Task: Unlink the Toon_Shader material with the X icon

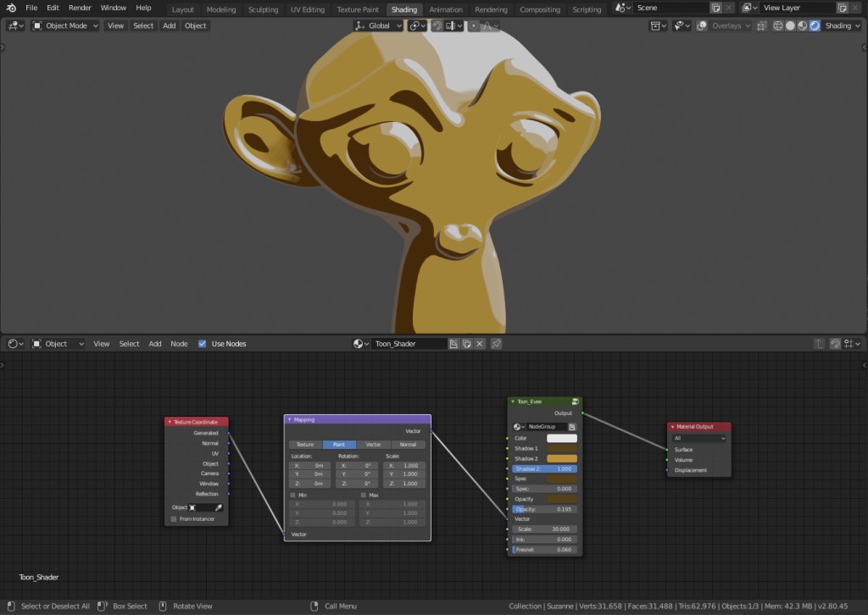Action: pyautogui.click(x=479, y=343)
